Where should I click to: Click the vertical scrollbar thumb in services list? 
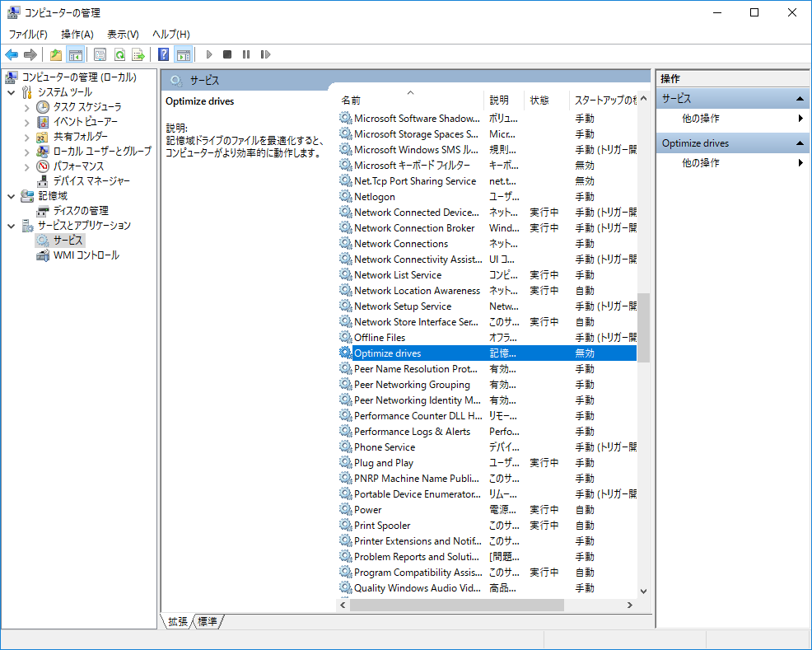pyautogui.click(x=644, y=327)
